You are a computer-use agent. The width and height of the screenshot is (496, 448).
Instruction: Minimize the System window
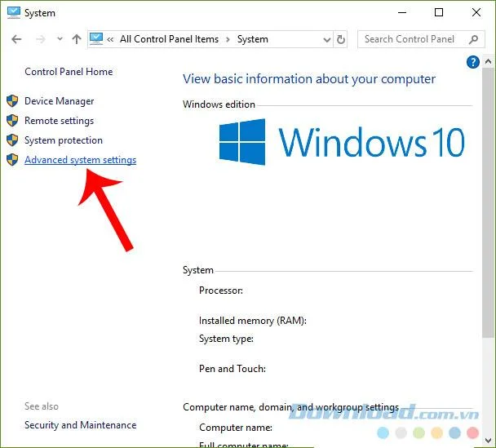pyautogui.click(x=402, y=13)
